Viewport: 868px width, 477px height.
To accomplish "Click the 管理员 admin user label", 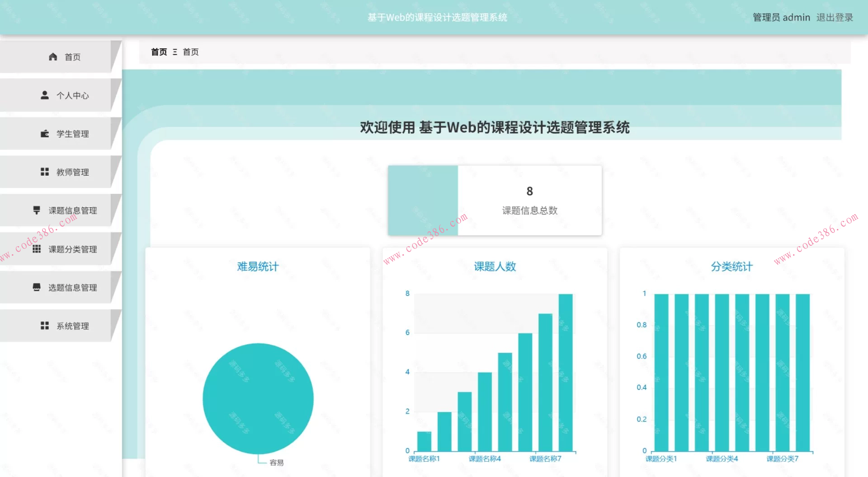I will point(781,18).
